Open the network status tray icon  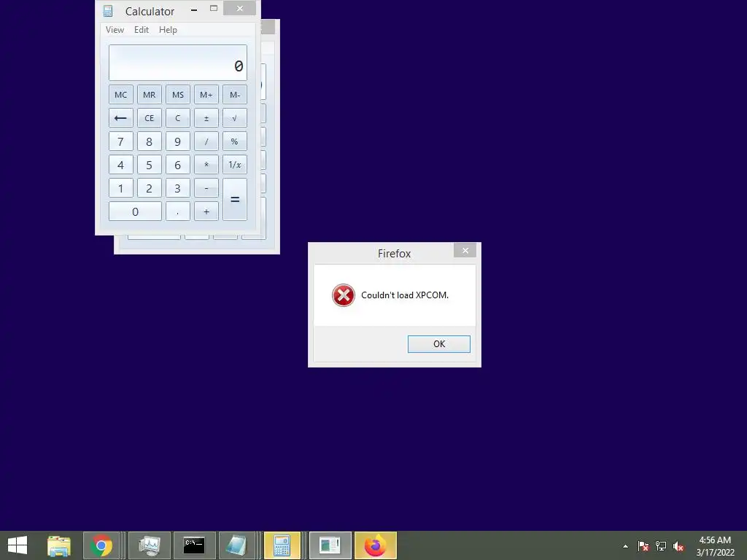coord(661,546)
